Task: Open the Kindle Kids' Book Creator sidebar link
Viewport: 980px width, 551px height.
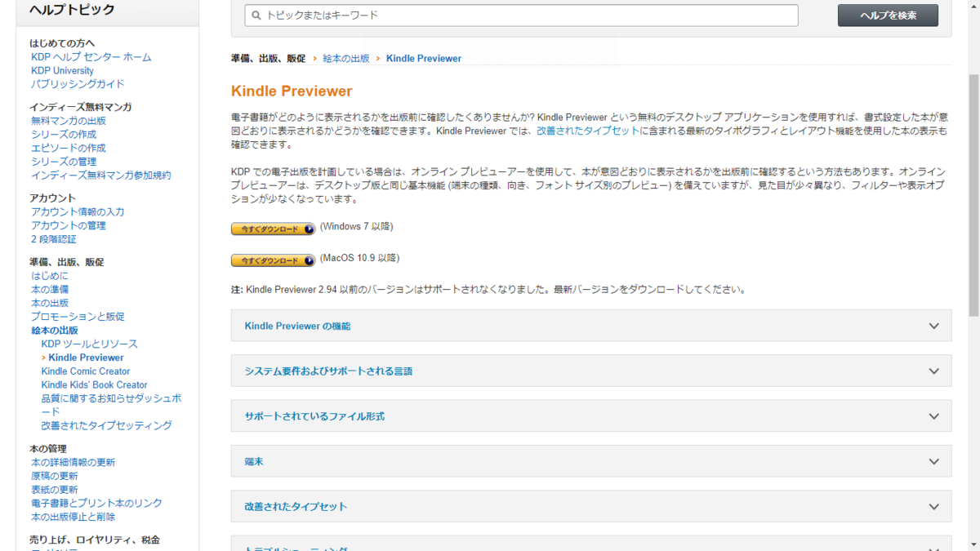Action: [92, 384]
